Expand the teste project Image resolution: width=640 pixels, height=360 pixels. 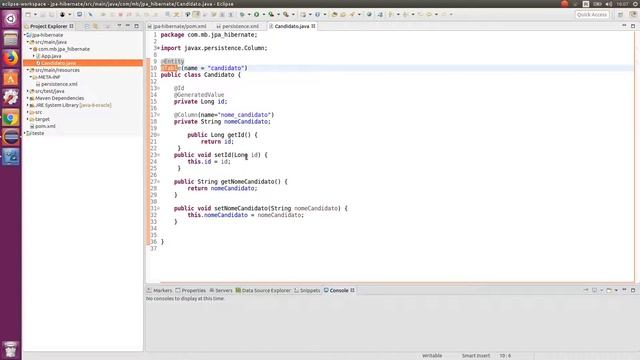(25, 133)
